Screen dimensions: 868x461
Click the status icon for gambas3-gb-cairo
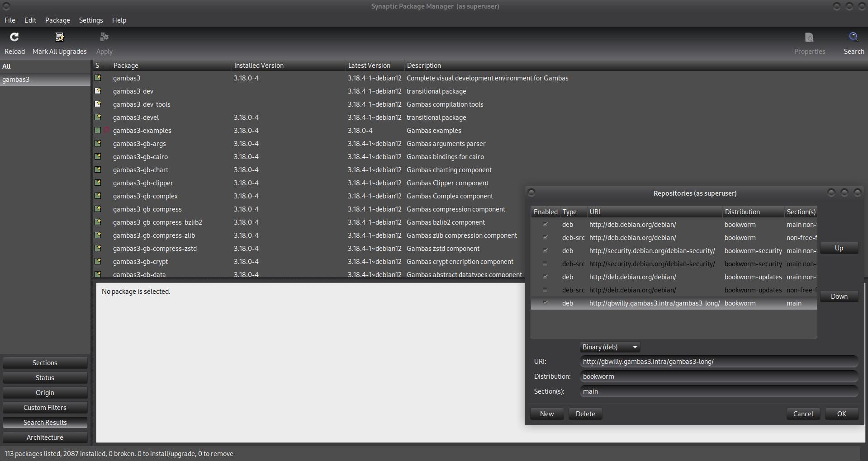pos(98,157)
